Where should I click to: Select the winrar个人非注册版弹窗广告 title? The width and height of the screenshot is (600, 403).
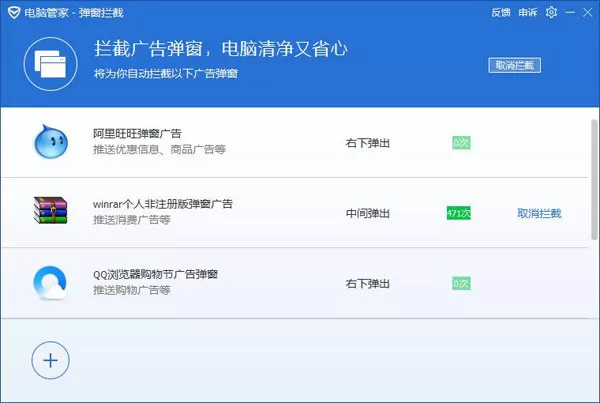tap(163, 204)
